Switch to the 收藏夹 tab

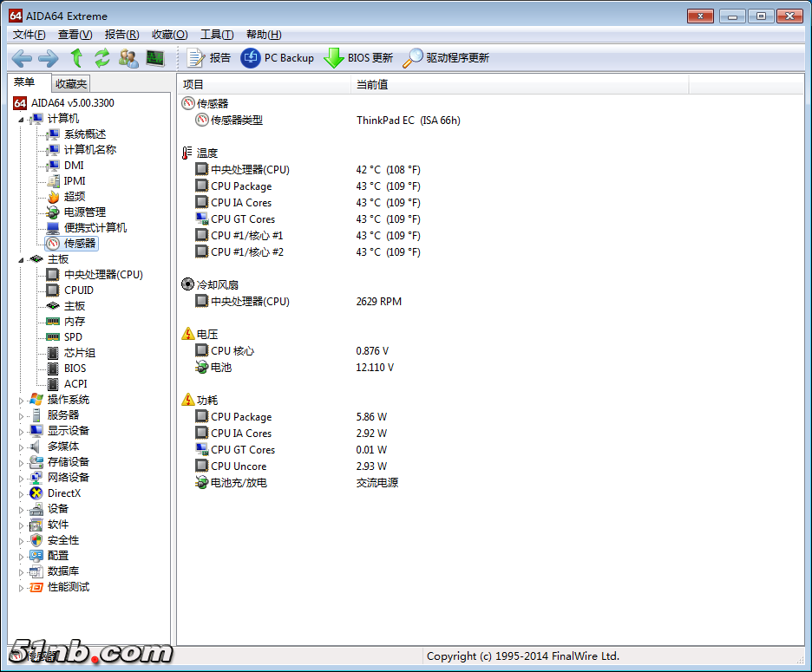pyautogui.click(x=70, y=84)
